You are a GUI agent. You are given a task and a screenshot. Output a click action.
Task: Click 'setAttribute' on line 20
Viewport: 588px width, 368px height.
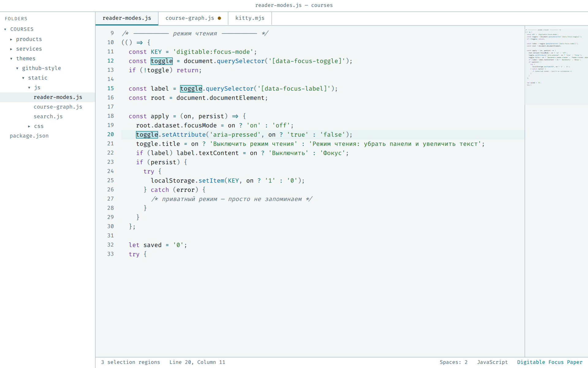(184, 135)
